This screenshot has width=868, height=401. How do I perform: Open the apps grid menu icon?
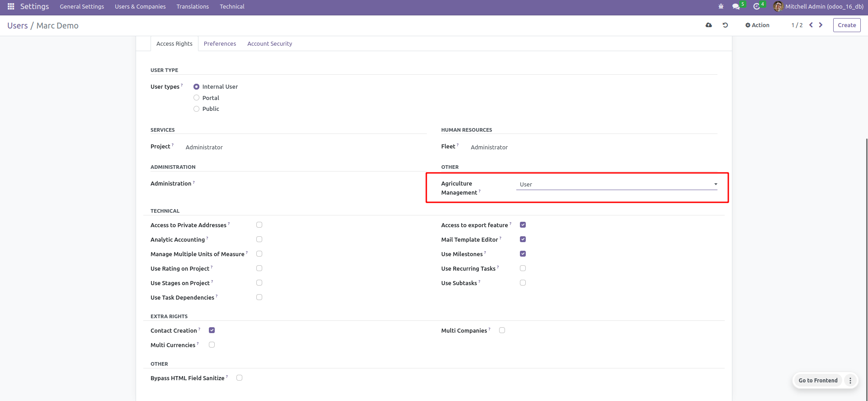click(x=11, y=6)
